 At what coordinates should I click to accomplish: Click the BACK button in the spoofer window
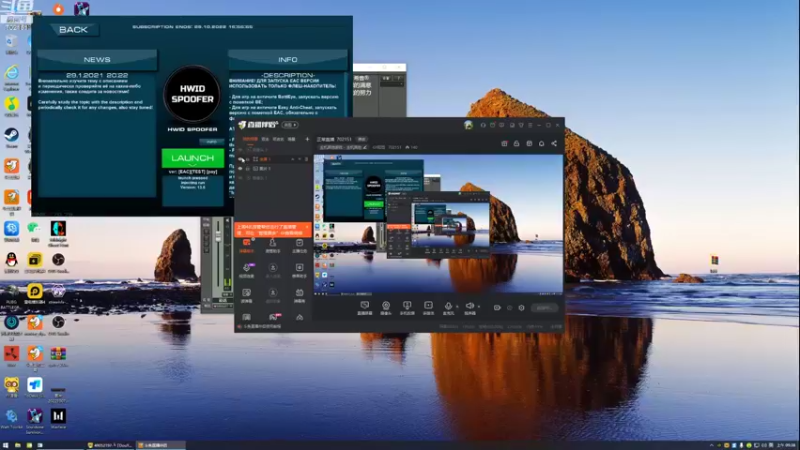(x=73, y=30)
